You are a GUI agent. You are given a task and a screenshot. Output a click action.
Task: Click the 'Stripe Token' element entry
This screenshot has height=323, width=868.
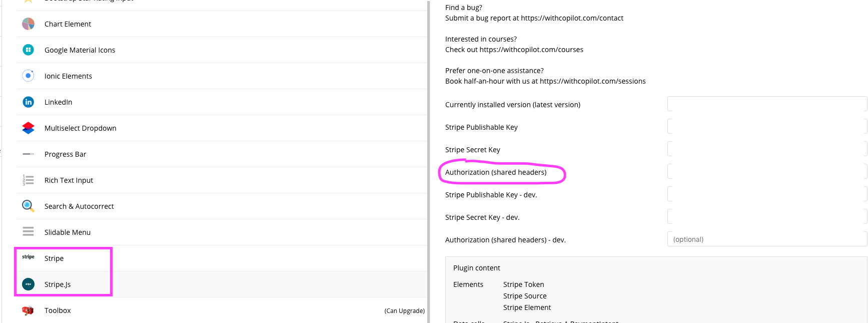coord(523,284)
